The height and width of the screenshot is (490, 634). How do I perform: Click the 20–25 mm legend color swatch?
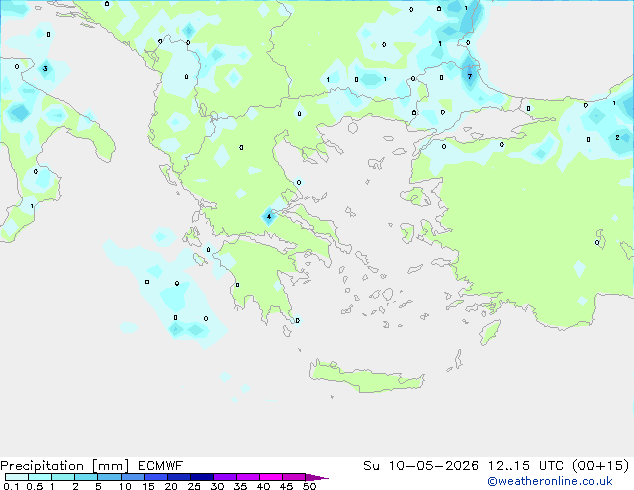[179, 477]
